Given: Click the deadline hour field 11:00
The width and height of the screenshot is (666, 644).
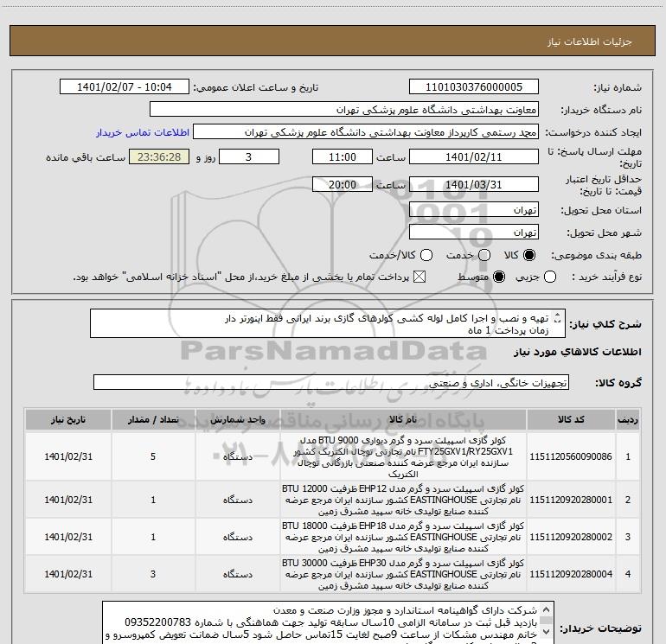Looking at the screenshot, I should point(343,156).
